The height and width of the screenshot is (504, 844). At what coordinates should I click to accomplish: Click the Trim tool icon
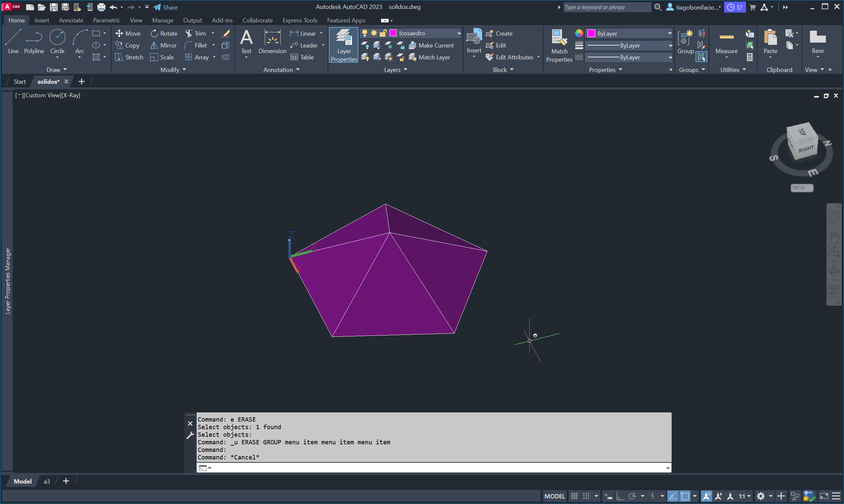[x=189, y=33]
